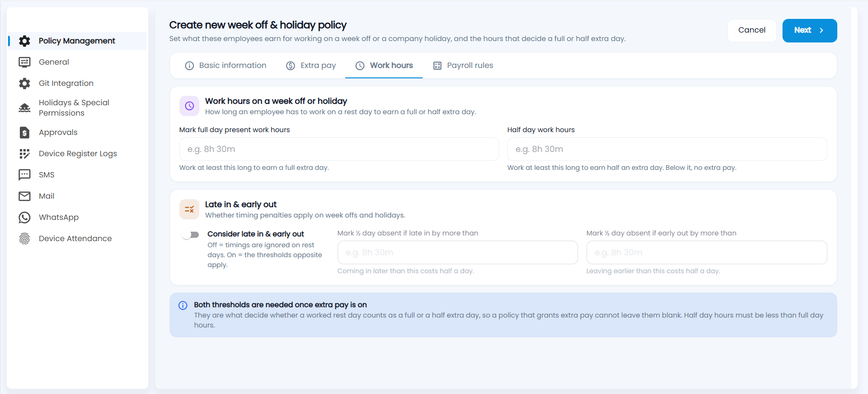Focus the Mark full day present work hours field
868x394 pixels.
(x=339, y=149)
